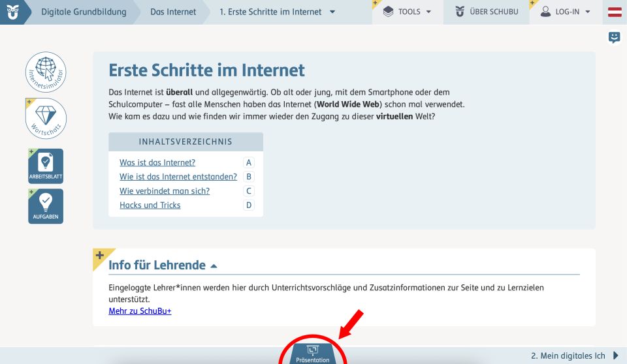Follow the 'Was ist das Internet?' link

tap(157, 162)
